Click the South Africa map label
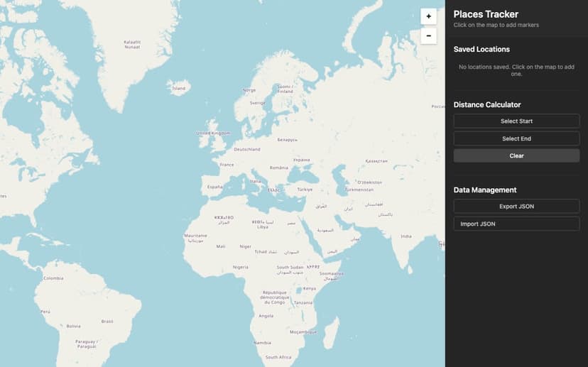Image resolution: width=588 pixels, height=367 pixels. click(278, 357)
